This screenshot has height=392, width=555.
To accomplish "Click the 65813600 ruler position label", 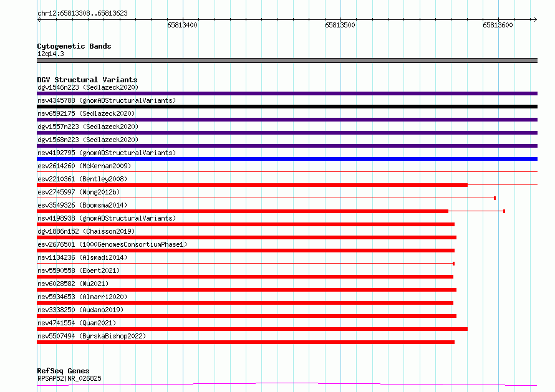I will tap(498, 25).
